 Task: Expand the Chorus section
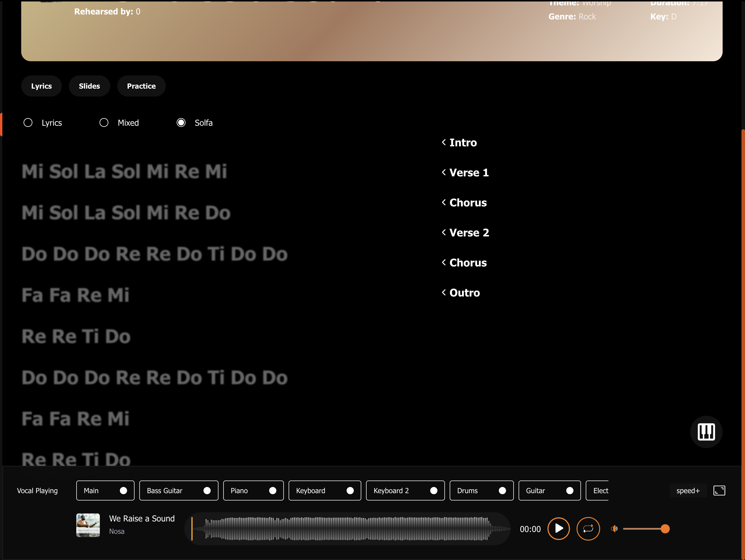(443, 202)
